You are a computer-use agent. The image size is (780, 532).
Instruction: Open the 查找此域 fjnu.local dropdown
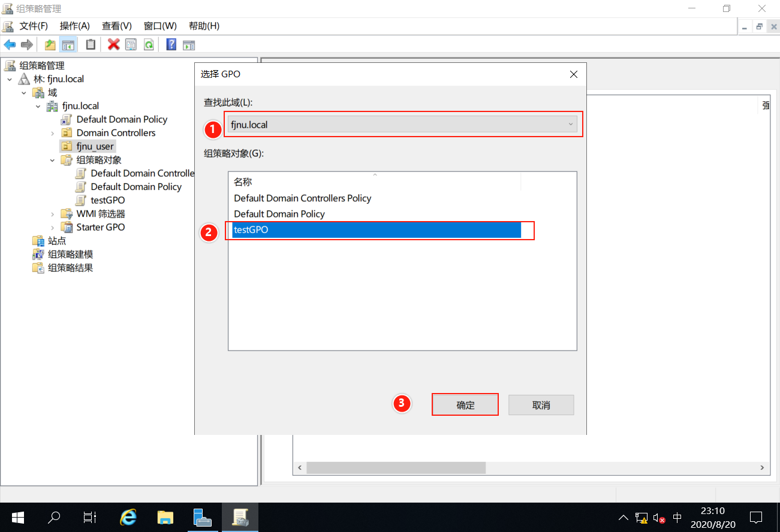(x=402, y=125)
